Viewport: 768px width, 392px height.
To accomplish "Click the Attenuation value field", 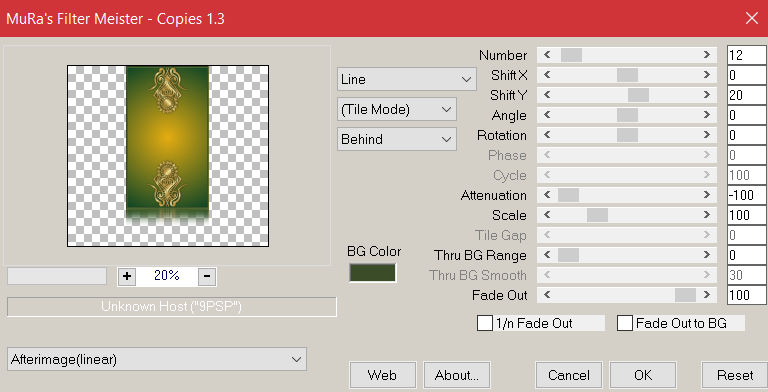I will coord(747,195).
